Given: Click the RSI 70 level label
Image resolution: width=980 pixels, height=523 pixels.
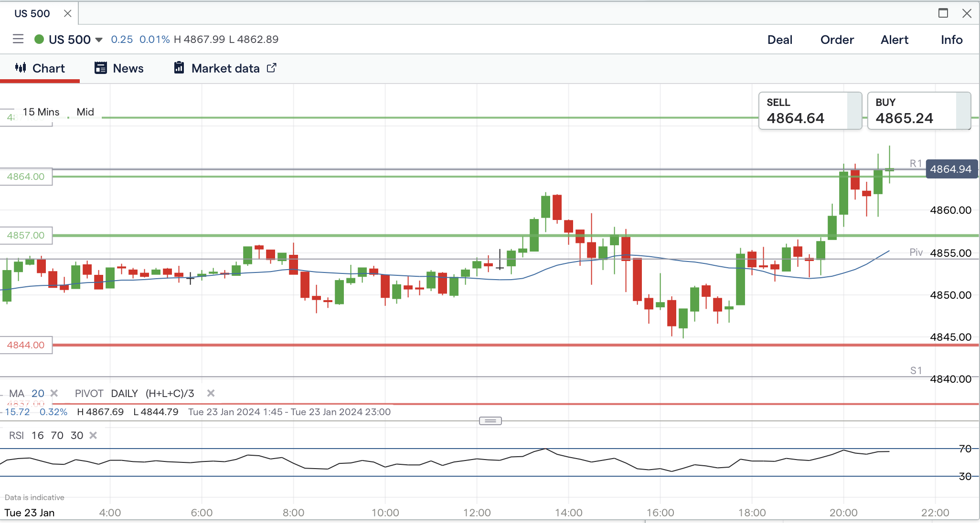Looking at the screenshot, I should pos(965,449).
